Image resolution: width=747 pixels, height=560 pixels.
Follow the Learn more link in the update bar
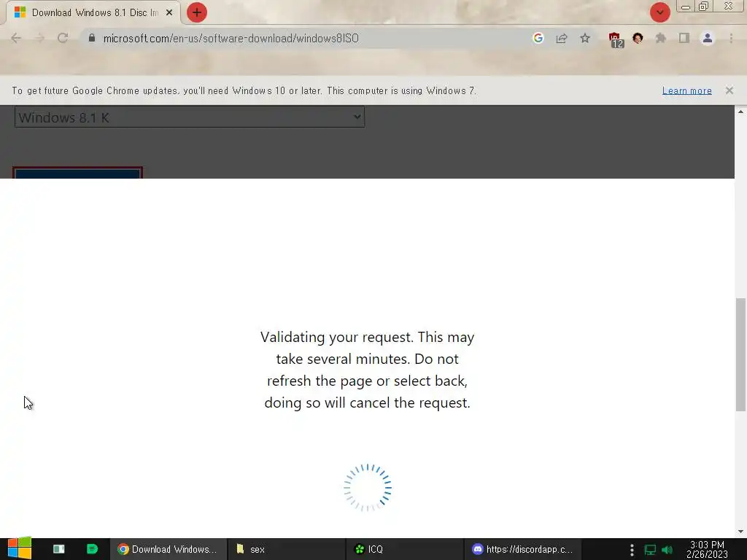[687, 90]
